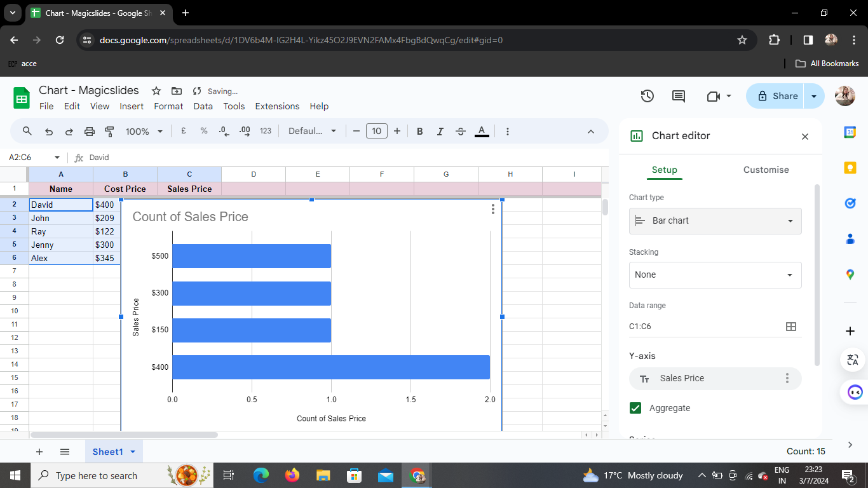This screenshot has width=868, height=488.
Task: Open the text colour picker
Action: tap(482, 132)
